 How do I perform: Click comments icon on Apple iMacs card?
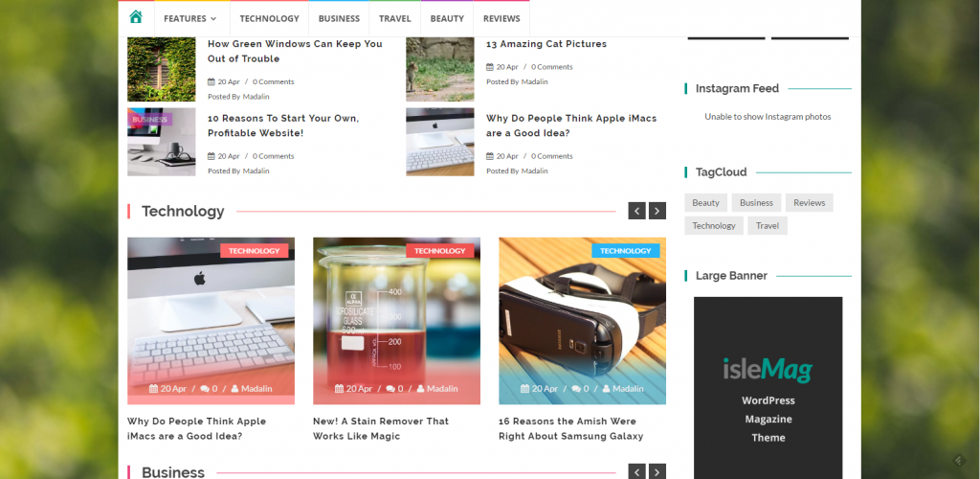[205, 389]
